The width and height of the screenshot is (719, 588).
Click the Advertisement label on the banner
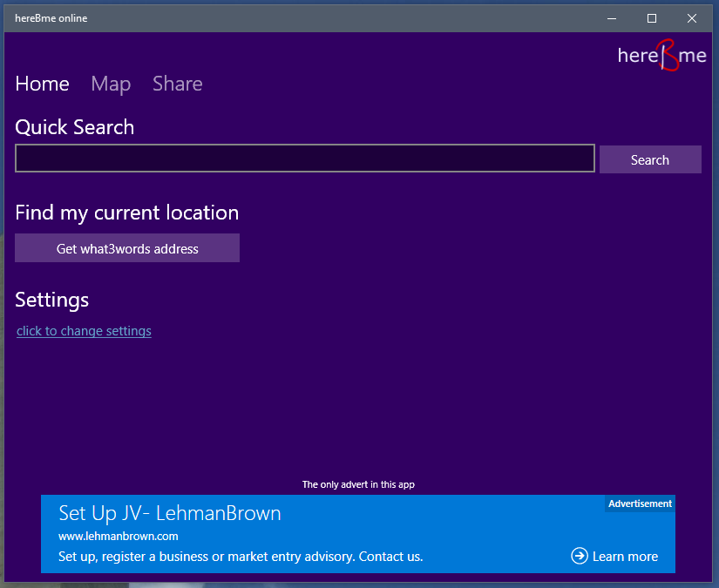[x=640, y=504]
